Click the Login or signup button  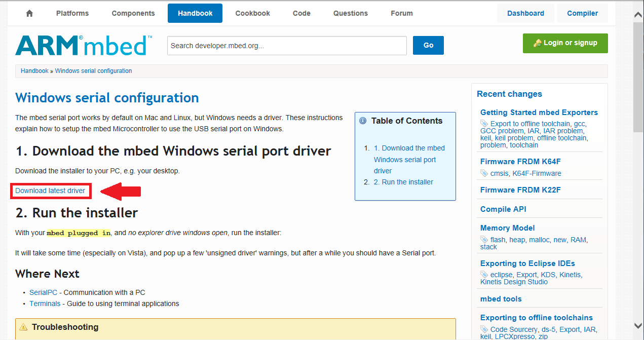pyautogui.click(x=565, y=43)
